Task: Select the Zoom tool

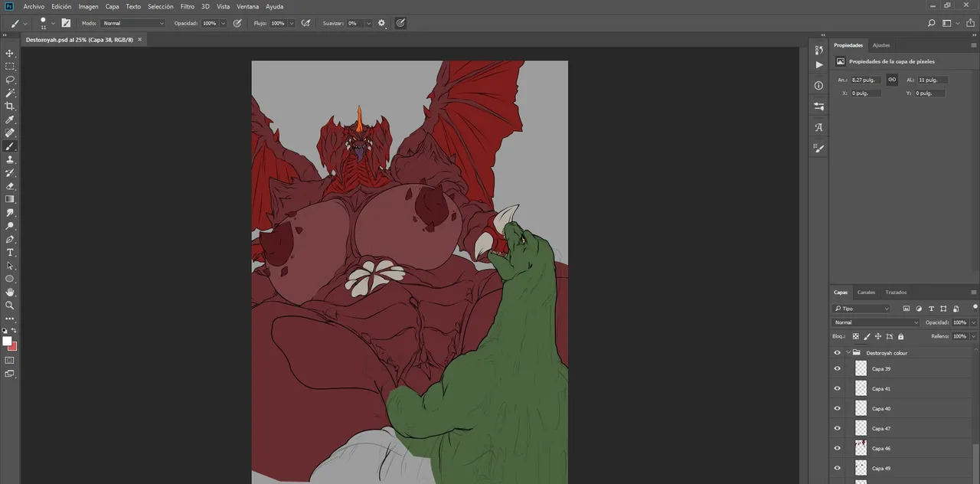Action: (x=10, y=305)
